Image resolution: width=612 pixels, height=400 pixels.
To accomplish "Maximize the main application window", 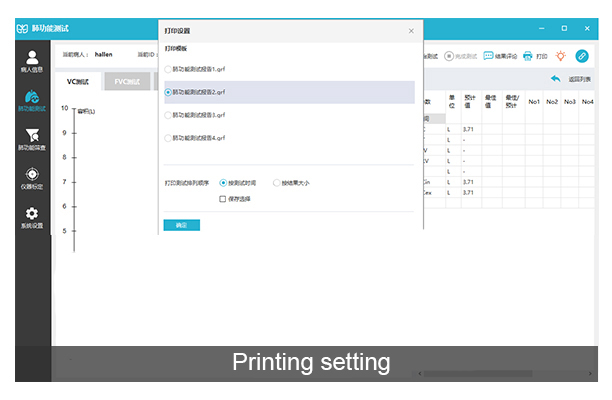I will [564, 28].
